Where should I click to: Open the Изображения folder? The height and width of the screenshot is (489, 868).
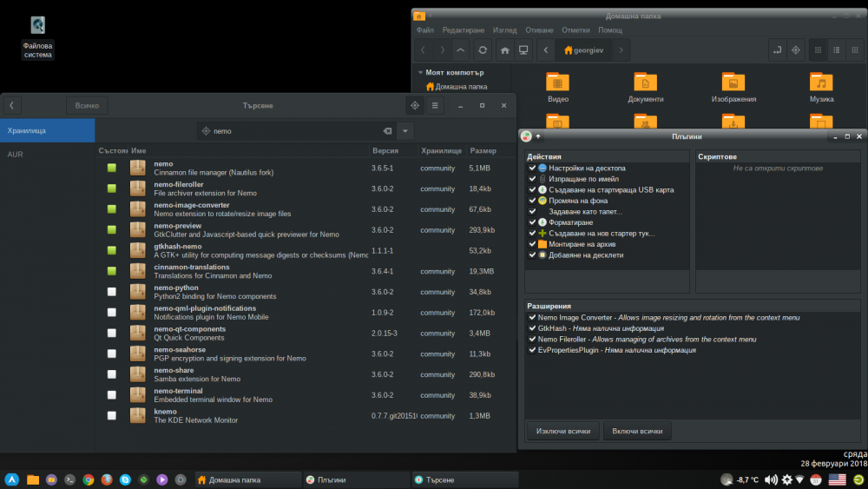(733, 88)
